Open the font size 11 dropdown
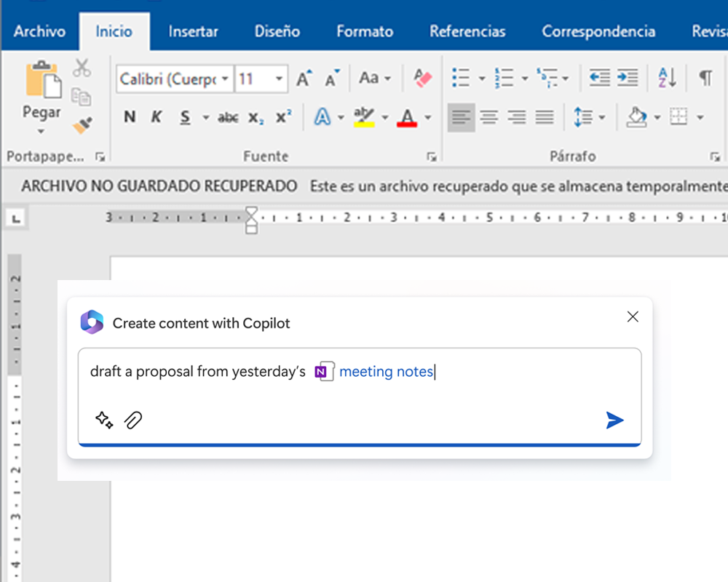Image resolution: width=728 pixels, height=582 pixels. click(279, 79)
